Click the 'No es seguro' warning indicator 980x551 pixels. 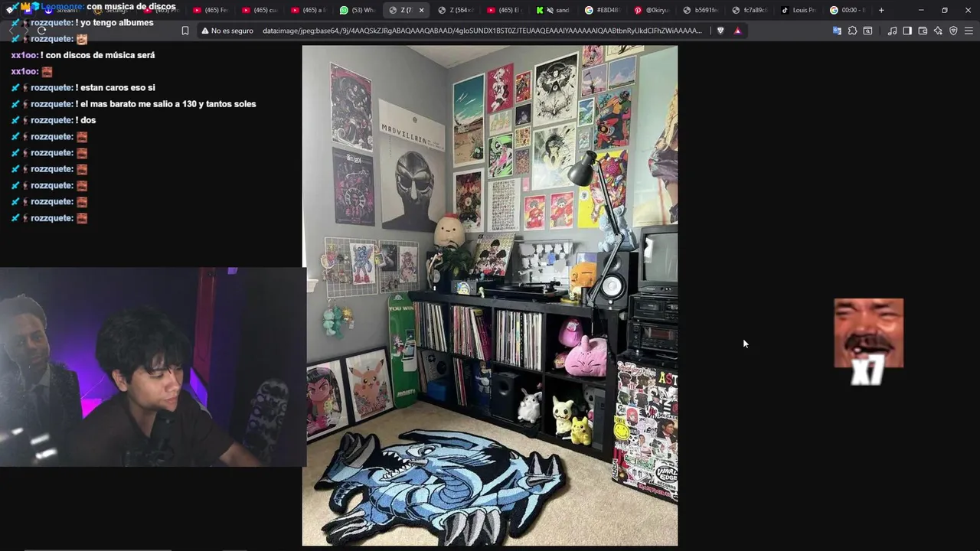(x=227, y=31)
